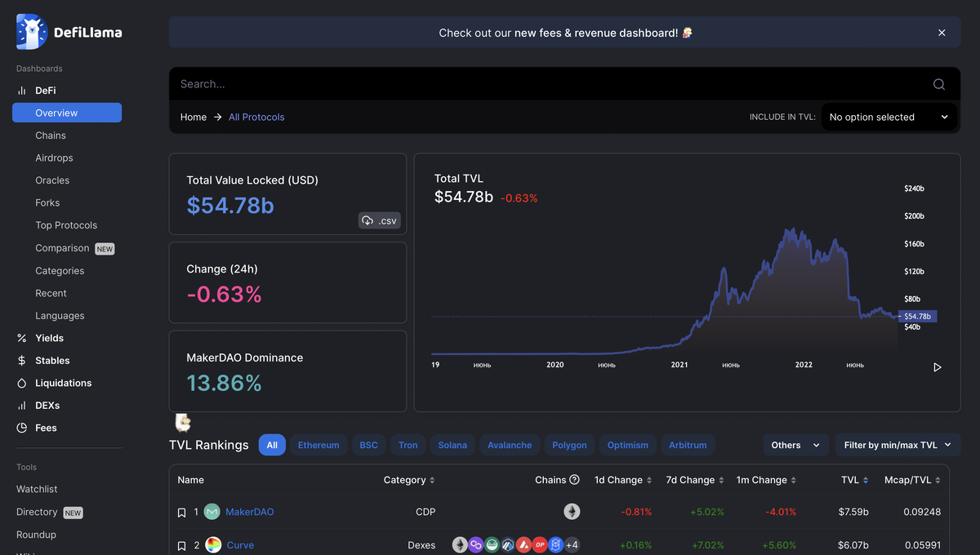This screenshot has width=980, height=555.
Task: Sort table by TVL column
Action: tap(855, 480)
